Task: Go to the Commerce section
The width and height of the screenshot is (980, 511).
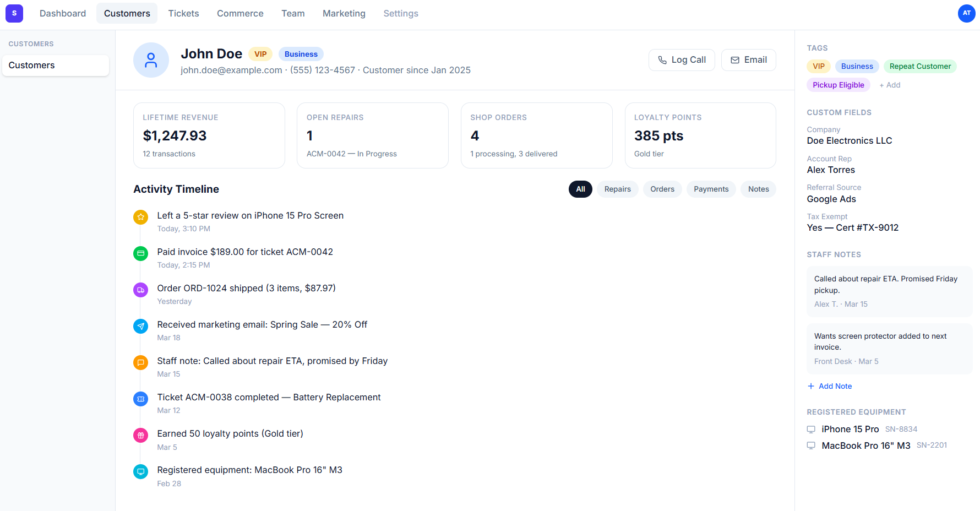Action: click(x=240, y=13)
